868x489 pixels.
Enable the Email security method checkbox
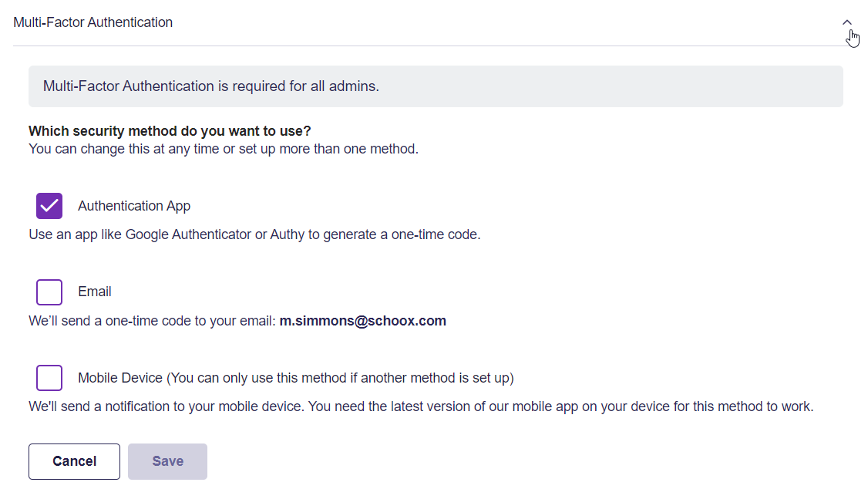tap(49, 292)
